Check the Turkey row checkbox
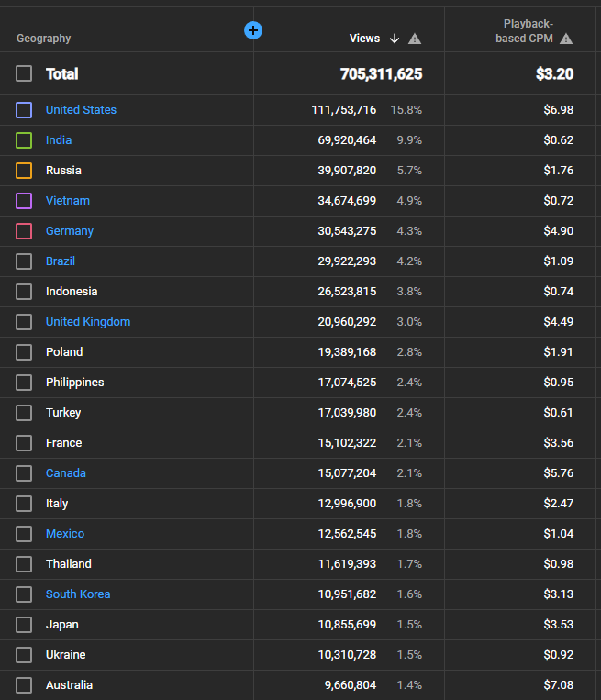This screenshot has height=700, width=601. (24, 413)
